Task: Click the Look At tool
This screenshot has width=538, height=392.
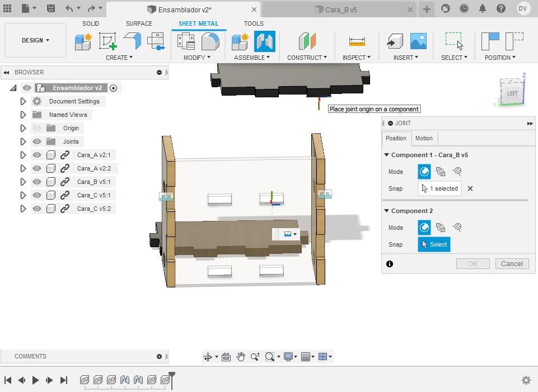Action: [x=226, y=357]
